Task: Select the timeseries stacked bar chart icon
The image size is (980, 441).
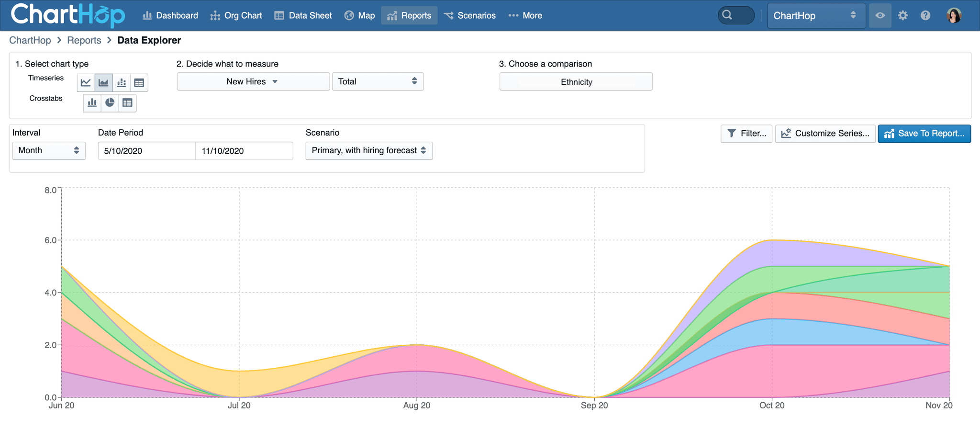Action: click(122, 83)
